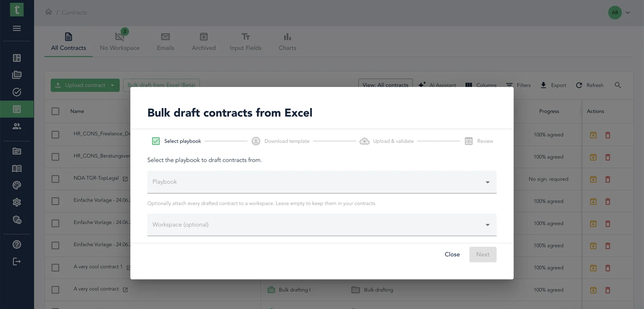644x309 pixels.
Task: Open the tasks checkmark sidebar icon
Action: click(x=17, y=92)
